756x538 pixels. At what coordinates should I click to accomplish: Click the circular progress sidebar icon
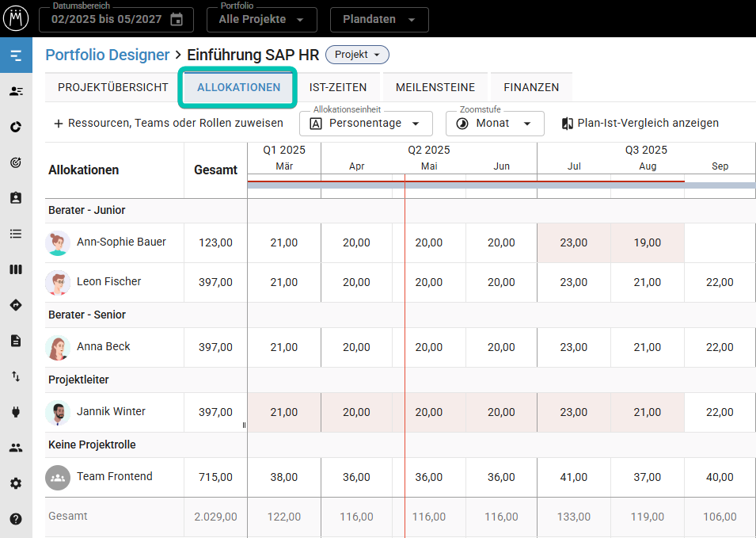16,127
